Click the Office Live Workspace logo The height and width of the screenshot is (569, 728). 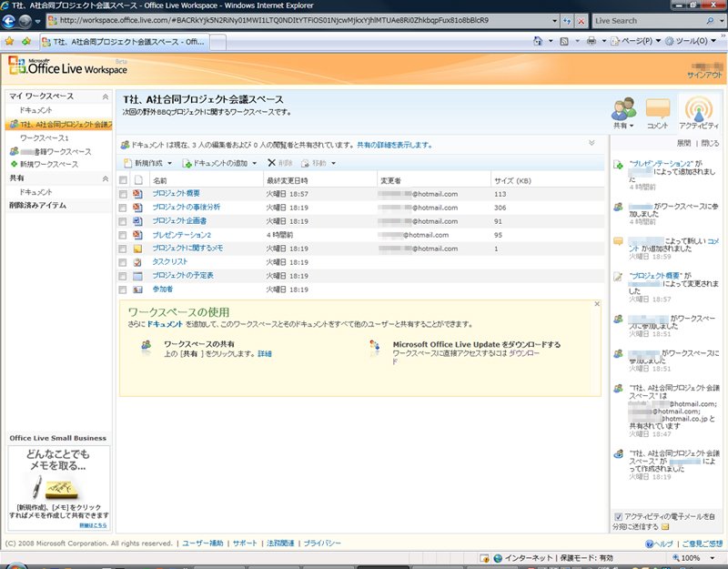tap(67, 66)
